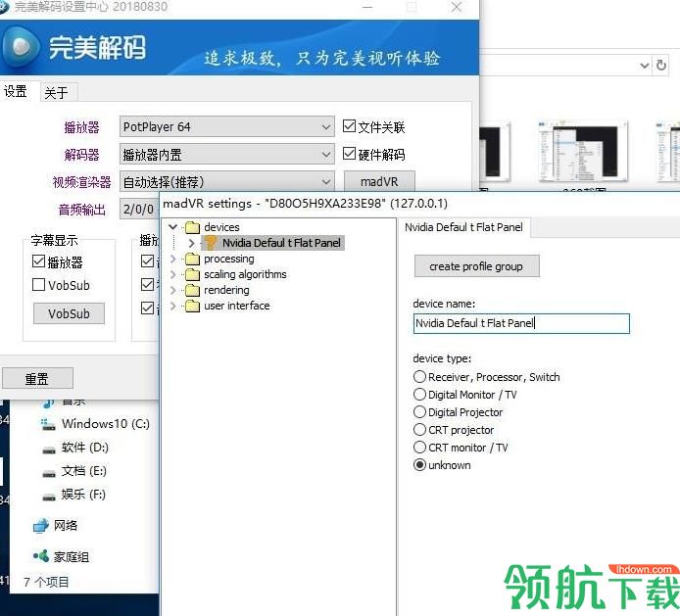Click the 软件 (D:) drive icon

[x=49, y=450]
